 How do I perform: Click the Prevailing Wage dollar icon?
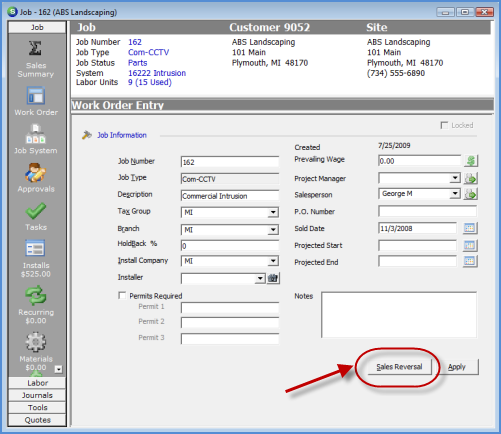[x=471, y=161]
